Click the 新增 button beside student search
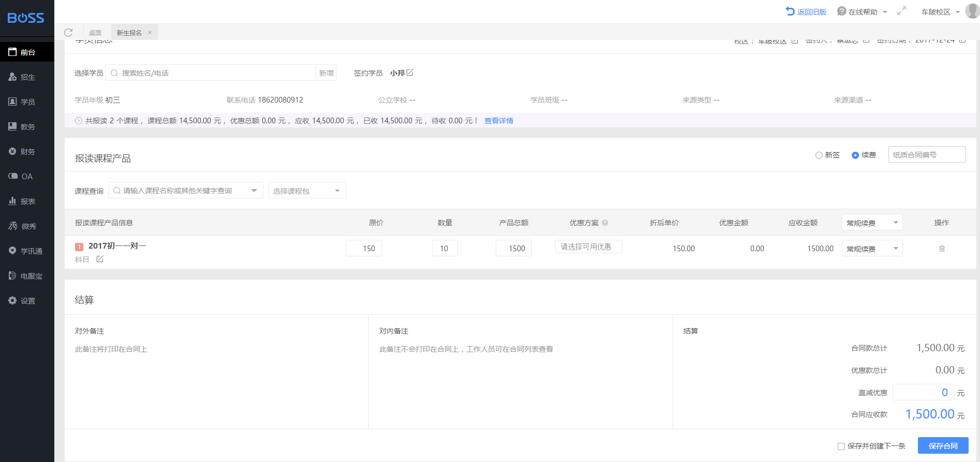Viewport: 980px width, 462px height. click(326, 73)
